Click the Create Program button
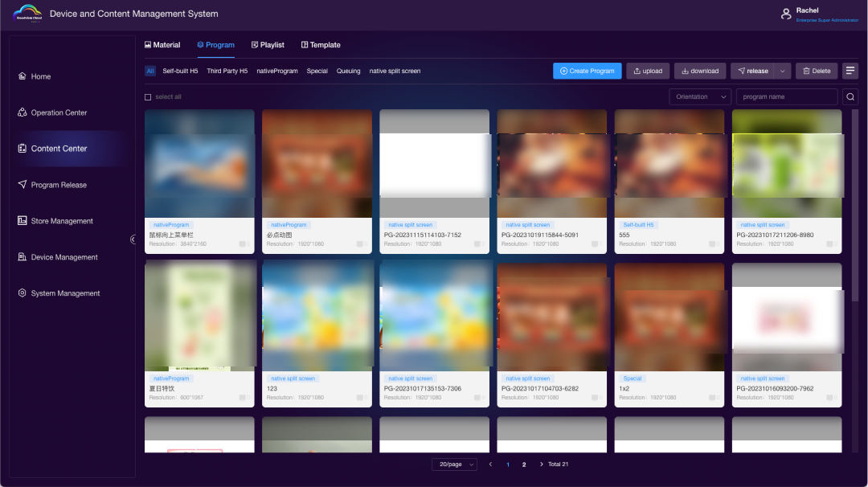This screenshot has width=868, height=487. 588,71
